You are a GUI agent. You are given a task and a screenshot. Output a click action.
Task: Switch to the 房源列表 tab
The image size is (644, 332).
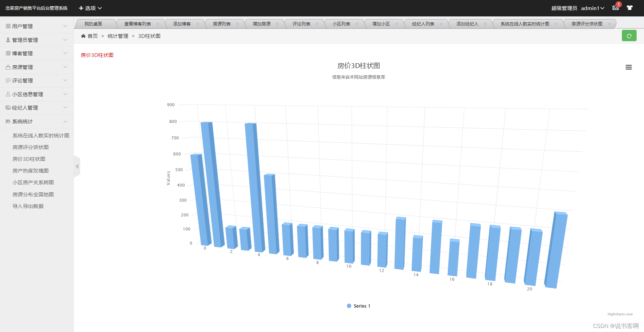(x=222, y=24)
